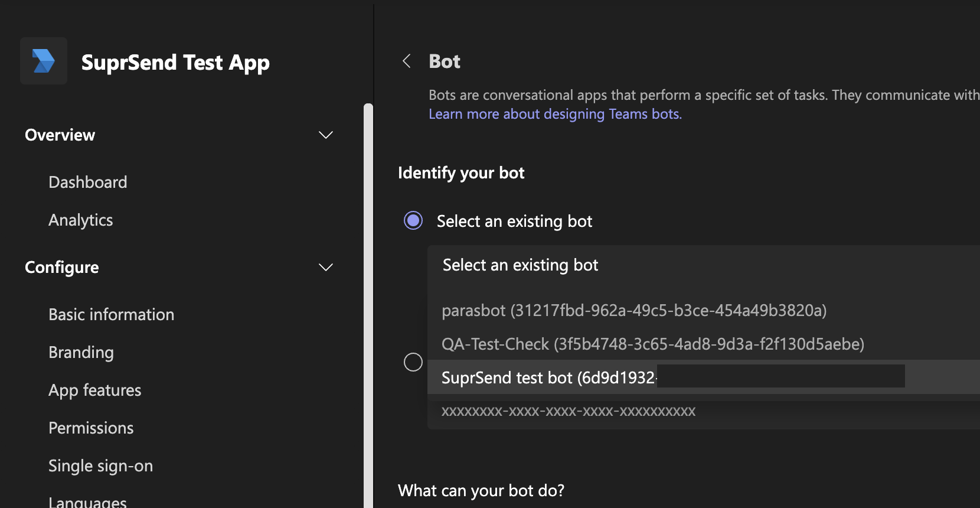Screen dimensions: 980x508
Task: Open the Analytics page
Action: (81, 220)
